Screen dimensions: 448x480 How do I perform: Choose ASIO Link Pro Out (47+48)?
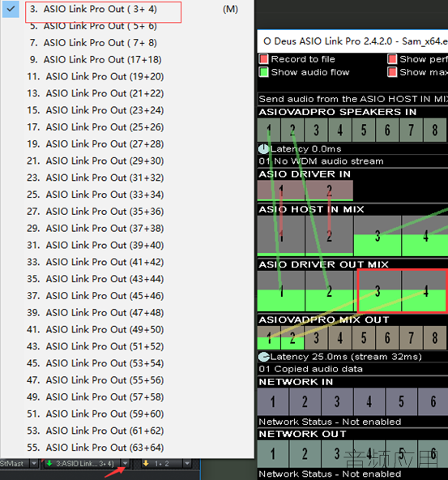127,312
